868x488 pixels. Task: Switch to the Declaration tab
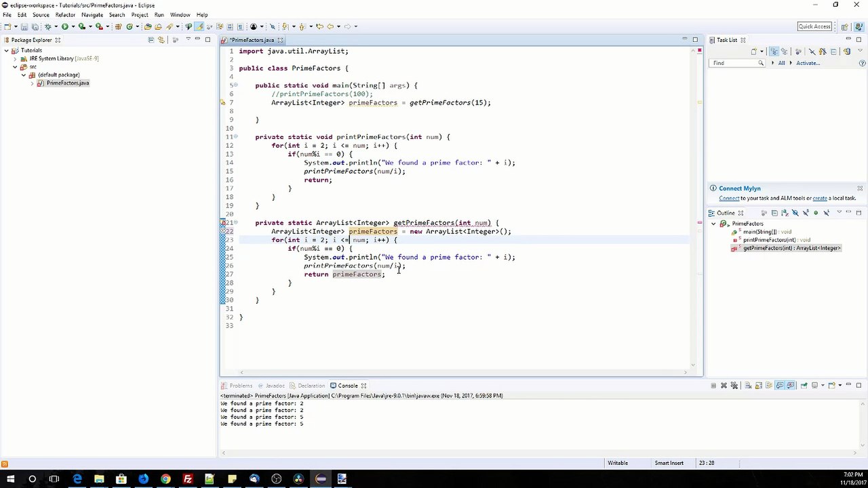tap(311, 386)
